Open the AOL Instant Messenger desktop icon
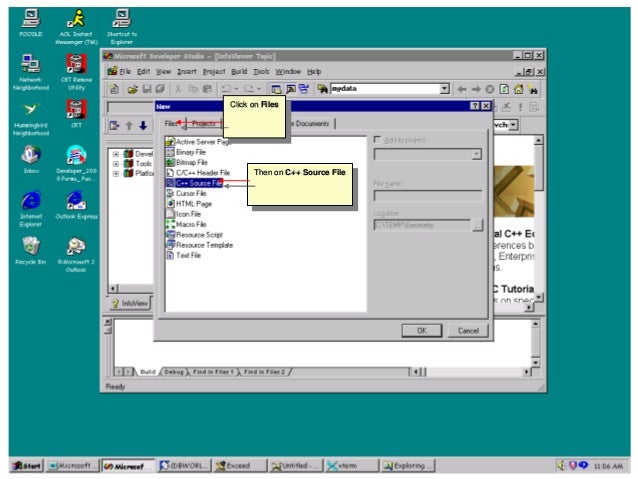The height and width of the screenshot is (479, 638). 76,26
